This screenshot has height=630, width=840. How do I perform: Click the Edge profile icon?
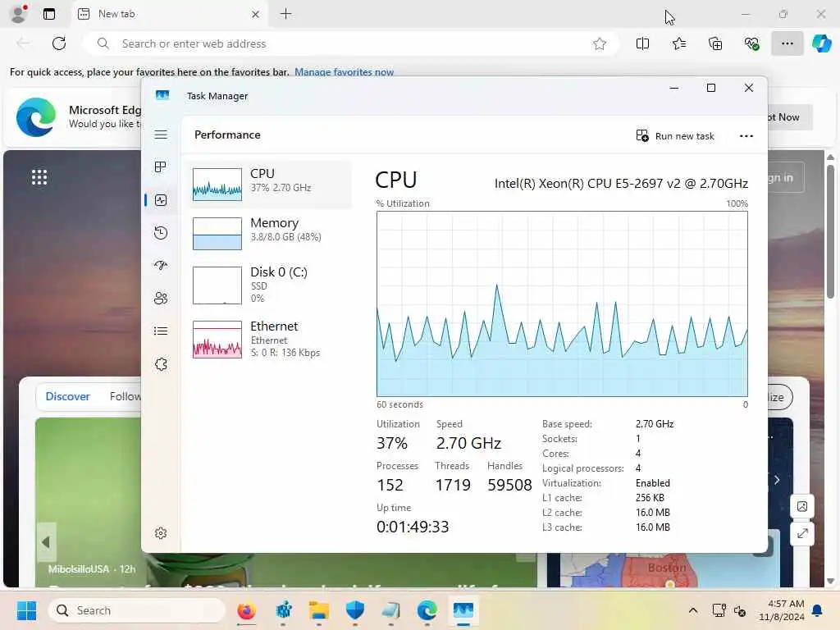click(x=19, y=14)
